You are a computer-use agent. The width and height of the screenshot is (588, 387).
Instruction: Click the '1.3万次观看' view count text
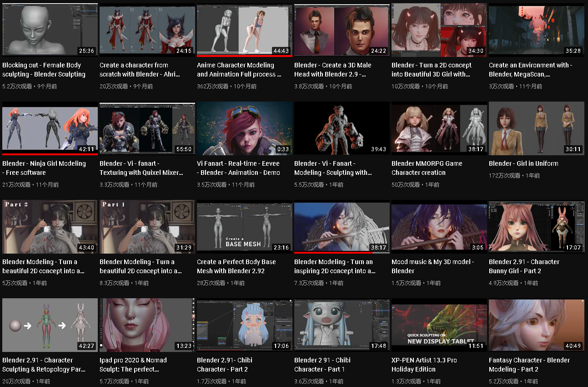coord(407,381)
